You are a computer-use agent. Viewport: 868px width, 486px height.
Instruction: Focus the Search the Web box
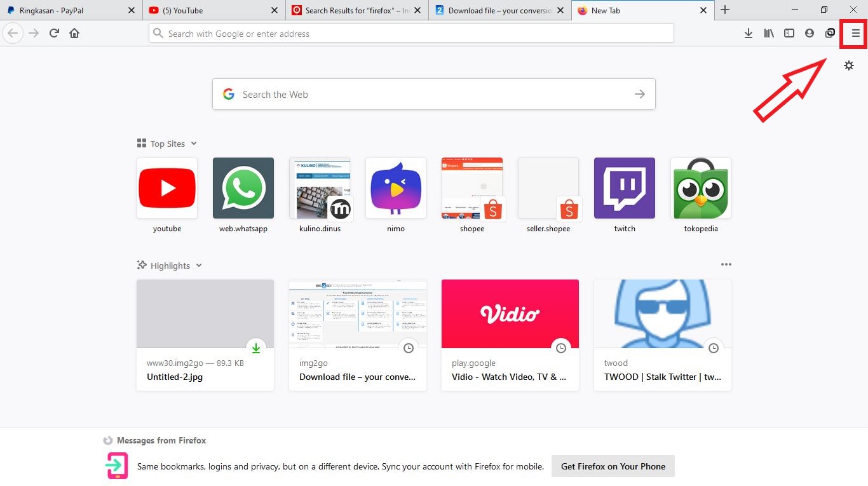pos(433,94)
